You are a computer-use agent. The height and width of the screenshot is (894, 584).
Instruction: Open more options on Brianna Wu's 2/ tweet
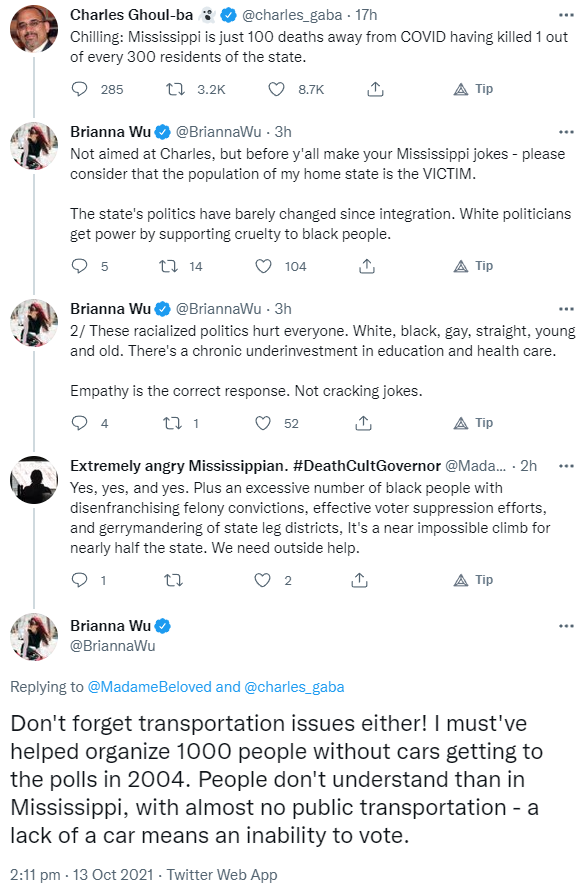tap(566, 309)
